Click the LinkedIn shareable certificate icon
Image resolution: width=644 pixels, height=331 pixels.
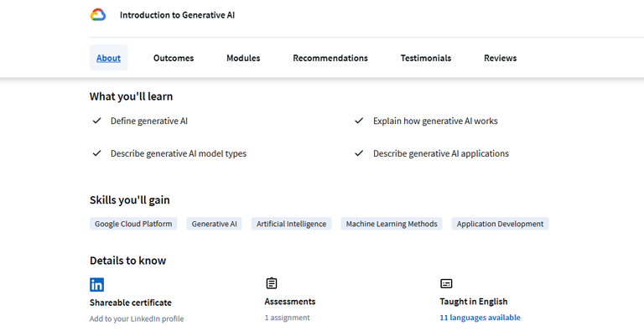click(97, 284)
